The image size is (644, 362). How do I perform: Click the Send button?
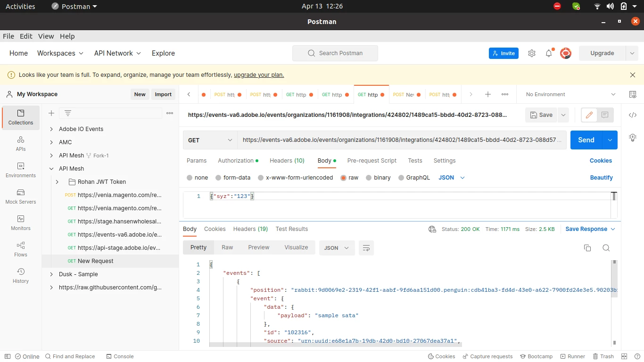tap(586, 140)
